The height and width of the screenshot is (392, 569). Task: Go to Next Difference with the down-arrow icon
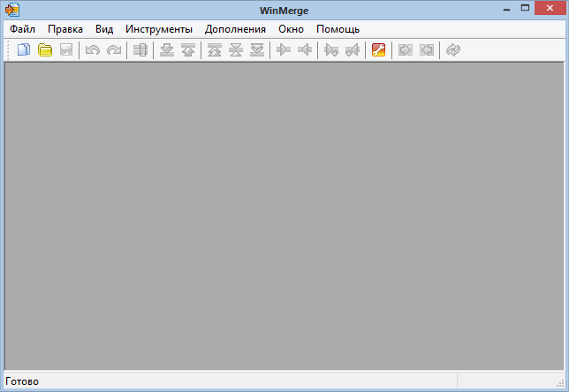pyautogui.click(x=167, y=49)
